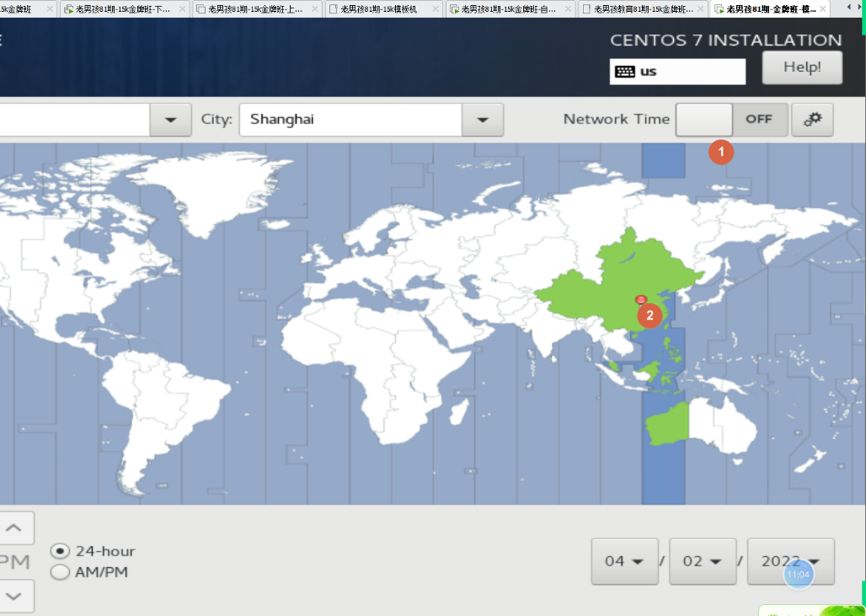The width and height of the screenshot is (866, 616).
Task: Open the year dropdown showing 2022
Action: 790,561
